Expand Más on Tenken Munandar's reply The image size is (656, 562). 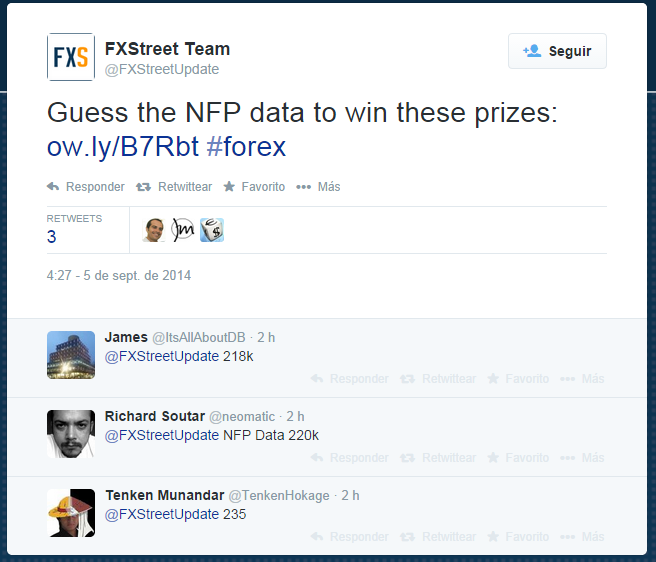(583, 537)
